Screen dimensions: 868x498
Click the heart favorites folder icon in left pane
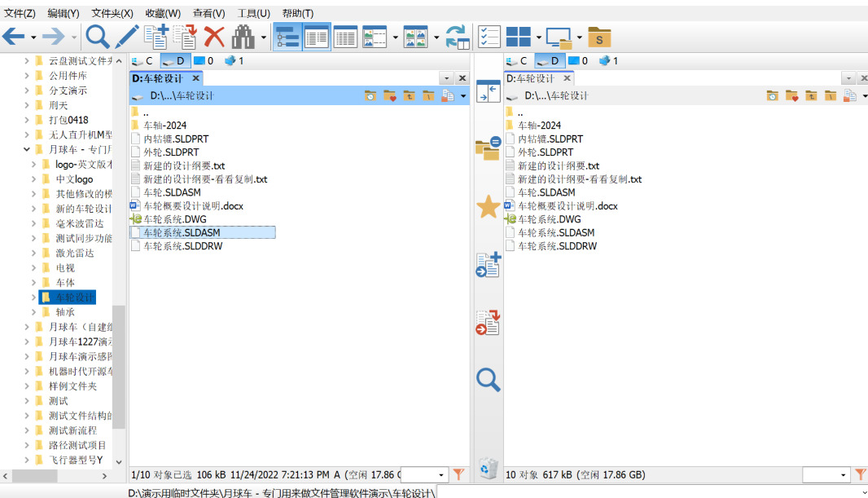(390, 96)
